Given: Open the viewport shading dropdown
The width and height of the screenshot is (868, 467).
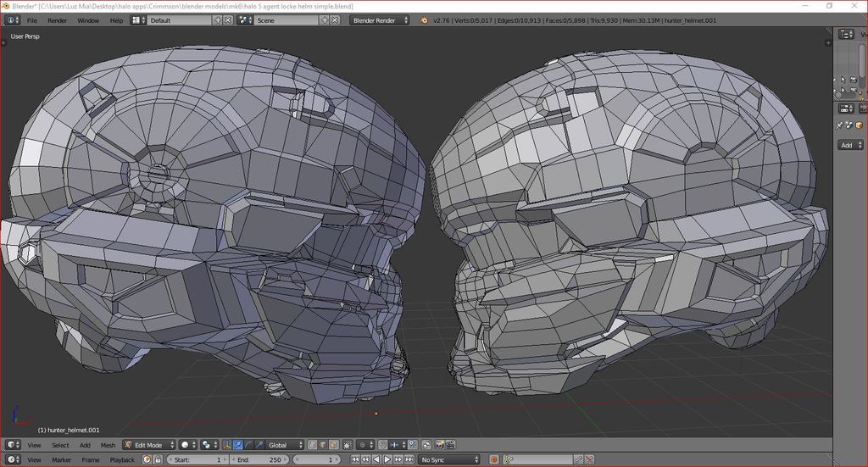Looking at the screenshot, I should point(187,445).
